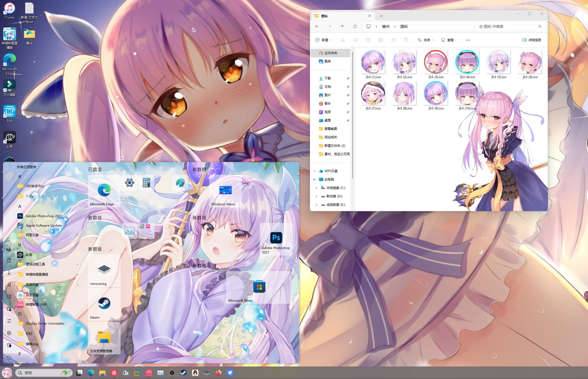Open the Downloads icon in Start sidebar

point(9,272)
